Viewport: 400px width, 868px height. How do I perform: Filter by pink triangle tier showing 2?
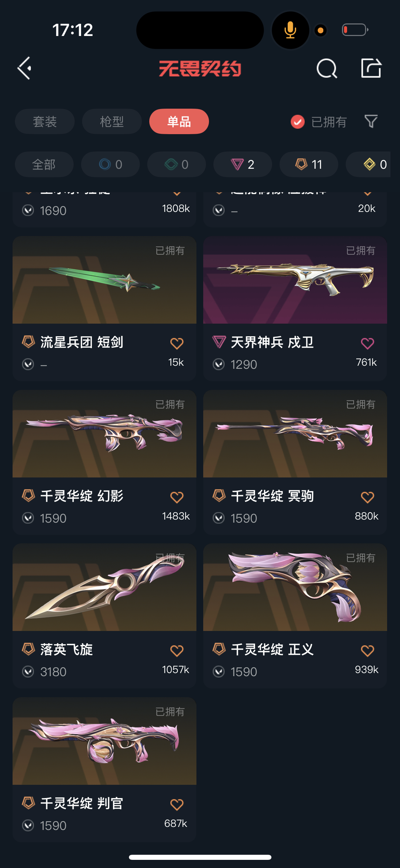click(x=243, y=164)
